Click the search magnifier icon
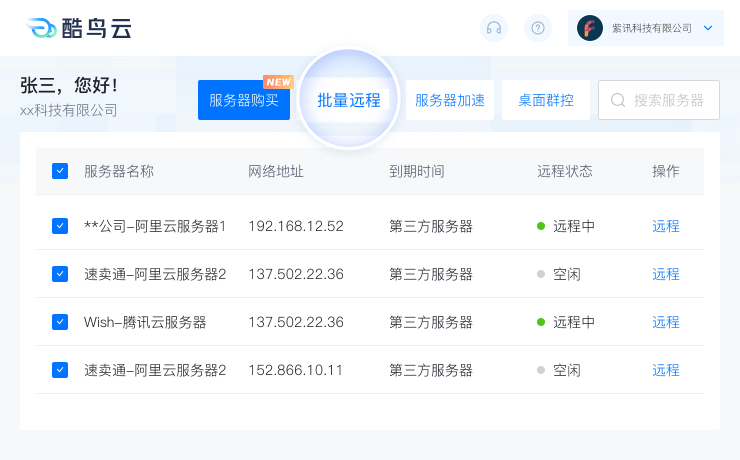Viewport: 740px width, 460px height. click(x=618, y=100)
